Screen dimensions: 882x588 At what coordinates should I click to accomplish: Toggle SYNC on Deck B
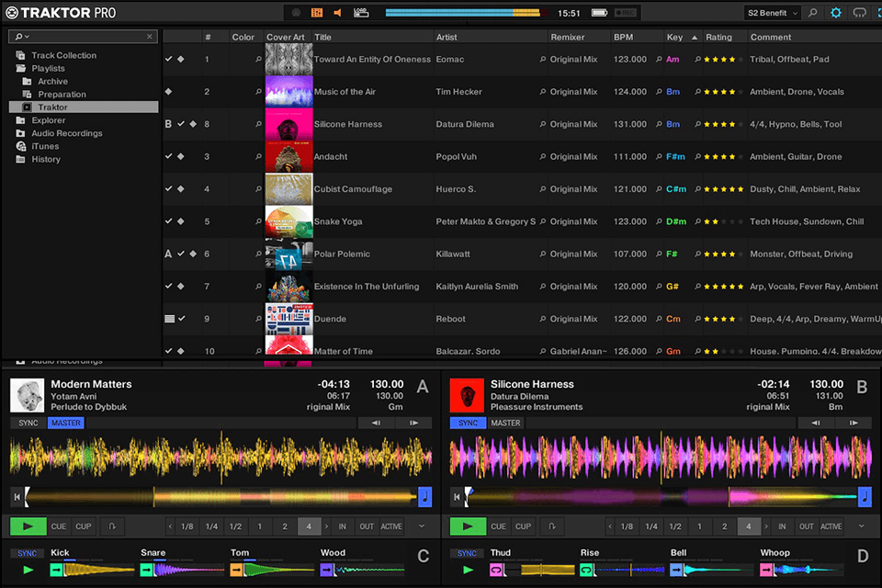(x=468, y=423)
